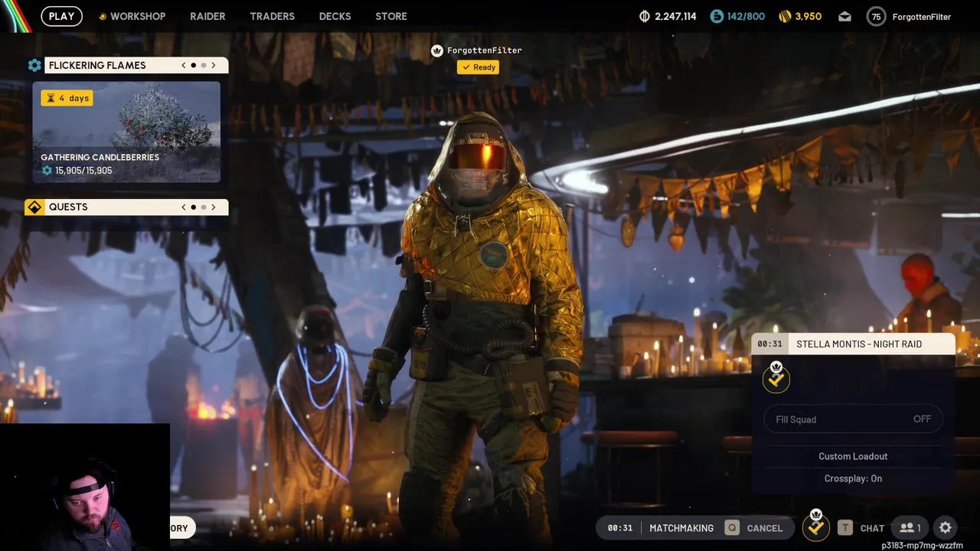Click the 4 days timer badge
Screen dimensions: 980x551
coord(67,98)
